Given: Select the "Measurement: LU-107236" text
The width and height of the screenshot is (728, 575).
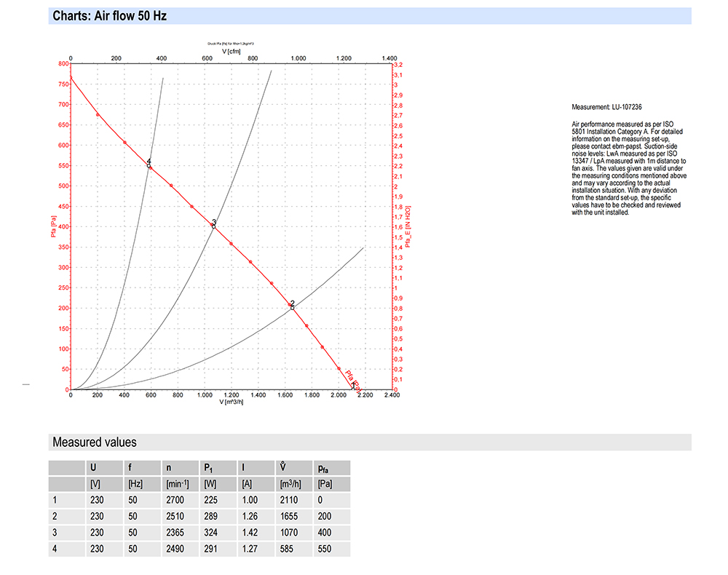Looking at the screenshot, I should [x=606, y=107].
